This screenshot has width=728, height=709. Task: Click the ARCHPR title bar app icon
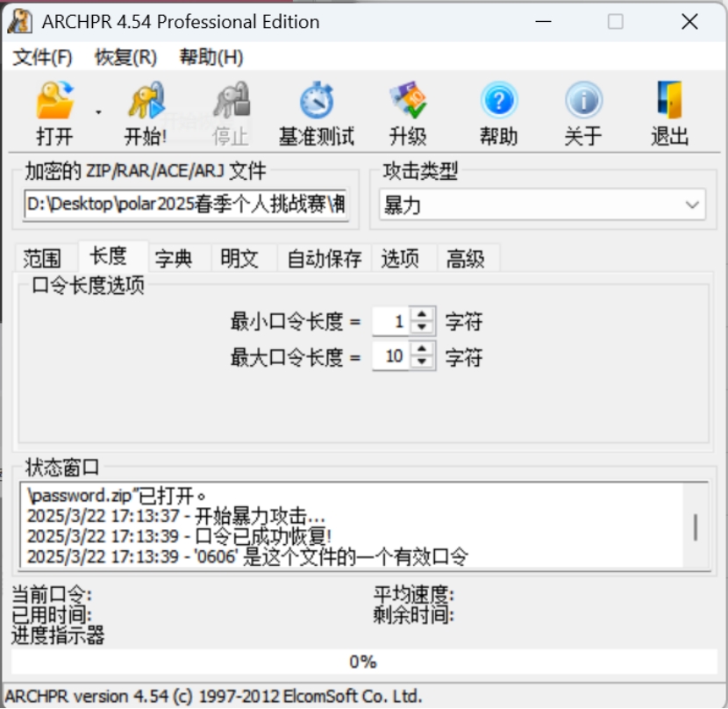pos(19,21)
